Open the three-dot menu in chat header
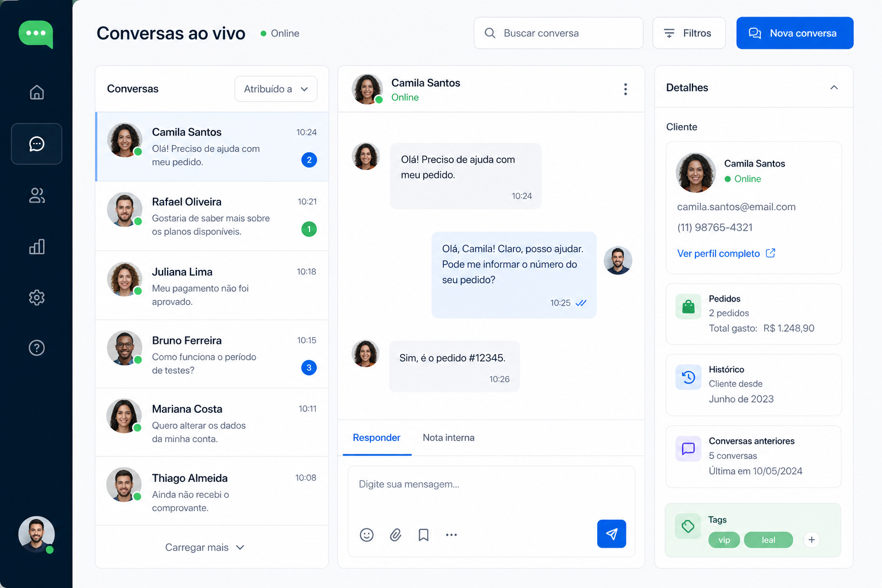882x588 pixels. point(625,89)
